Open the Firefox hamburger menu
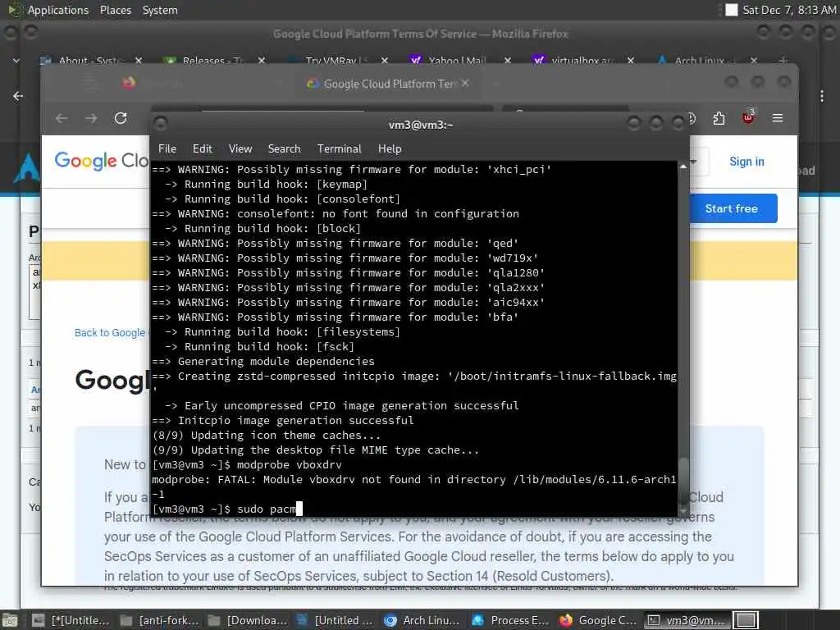Viewport: 840px width, 630px height. click(778, 118)
